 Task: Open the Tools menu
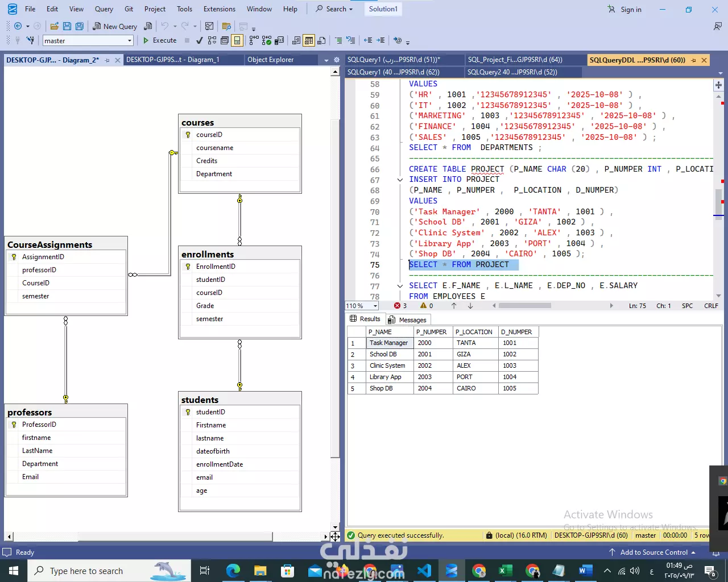tap(184, 9)
